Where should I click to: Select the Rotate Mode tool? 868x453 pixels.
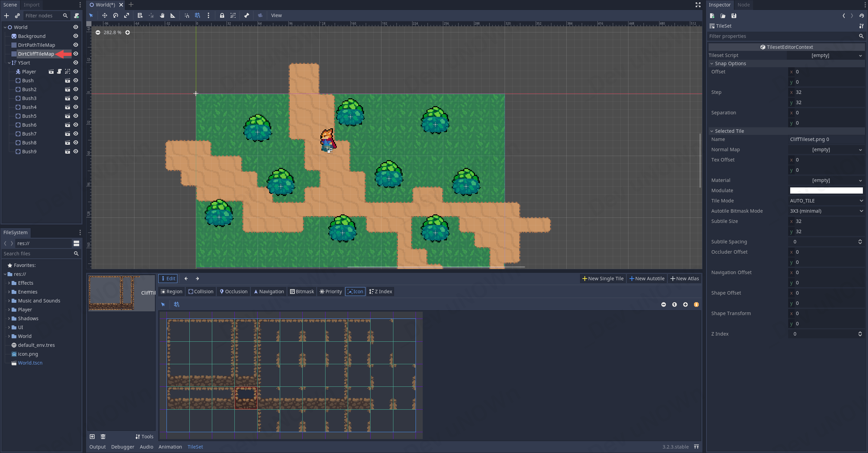[x=116, y=15]
